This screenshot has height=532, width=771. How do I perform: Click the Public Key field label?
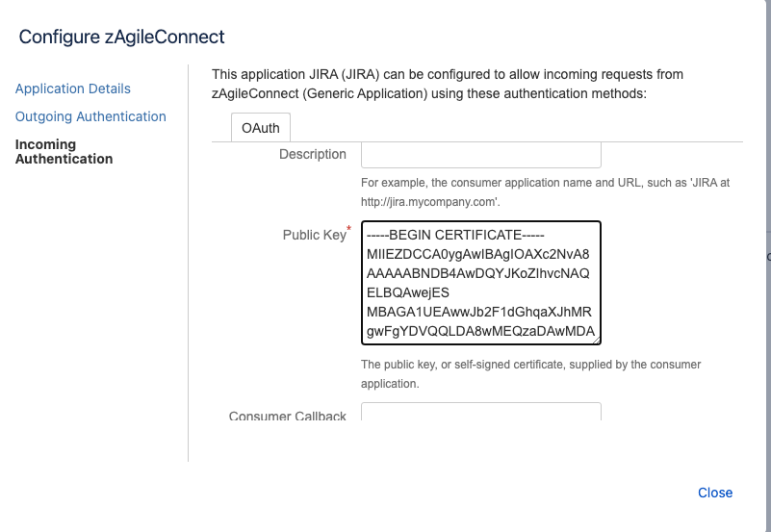(x=314, y=235)
